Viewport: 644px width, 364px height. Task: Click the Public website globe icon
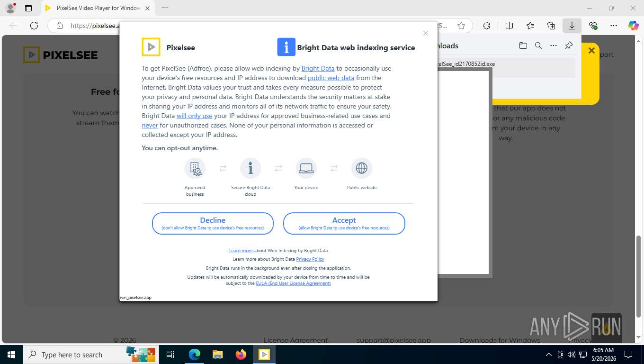pyautogui.click(x=362, y=168)
